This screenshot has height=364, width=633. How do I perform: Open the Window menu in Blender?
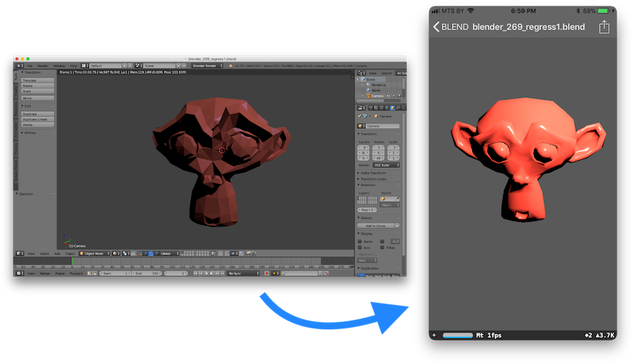59,66
